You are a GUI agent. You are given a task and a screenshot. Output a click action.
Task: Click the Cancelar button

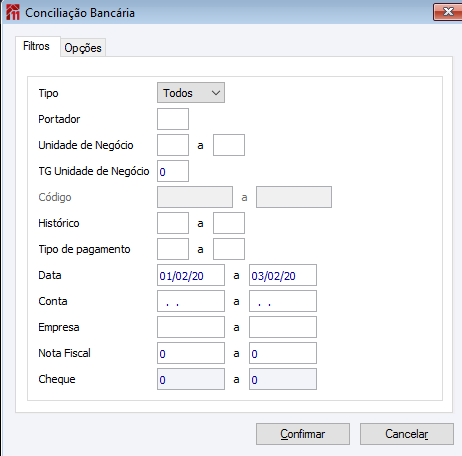pos(407,434)
